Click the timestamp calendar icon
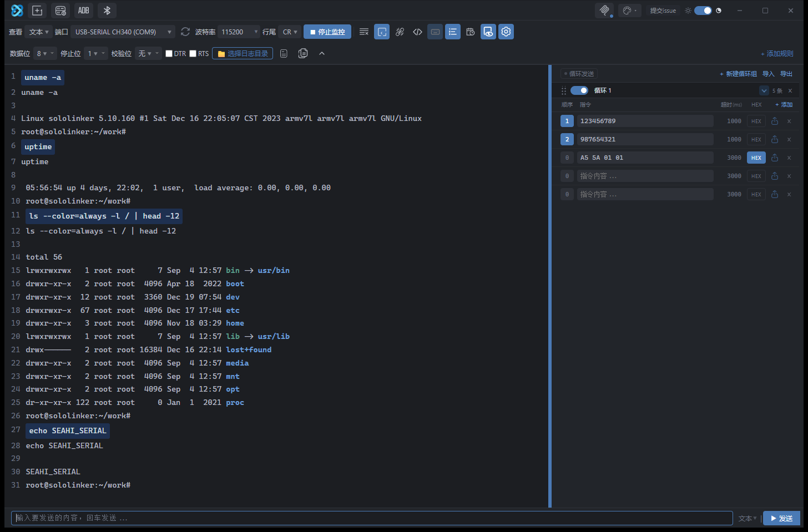 [471, 32]
